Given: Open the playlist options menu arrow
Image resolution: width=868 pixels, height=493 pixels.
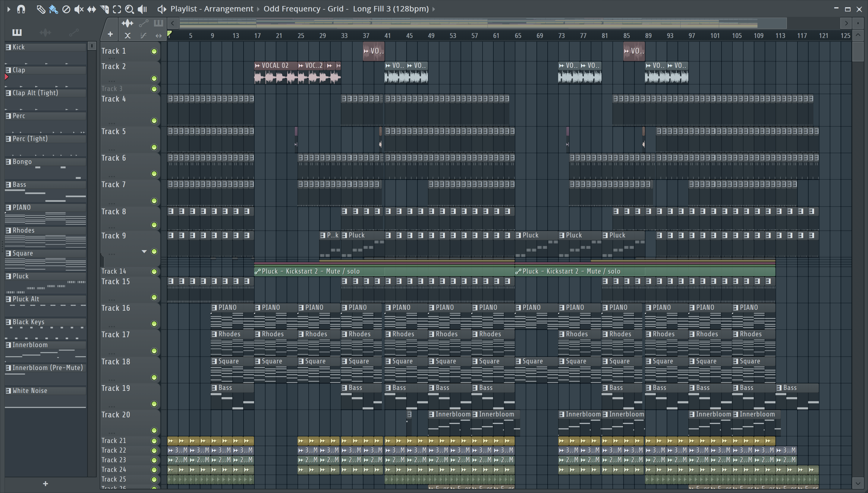Looking at the screenshot, I should (x=9, y=9).
